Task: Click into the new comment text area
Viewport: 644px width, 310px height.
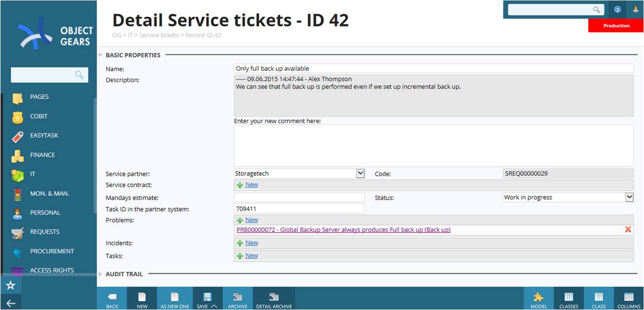Action: point(434,146)
